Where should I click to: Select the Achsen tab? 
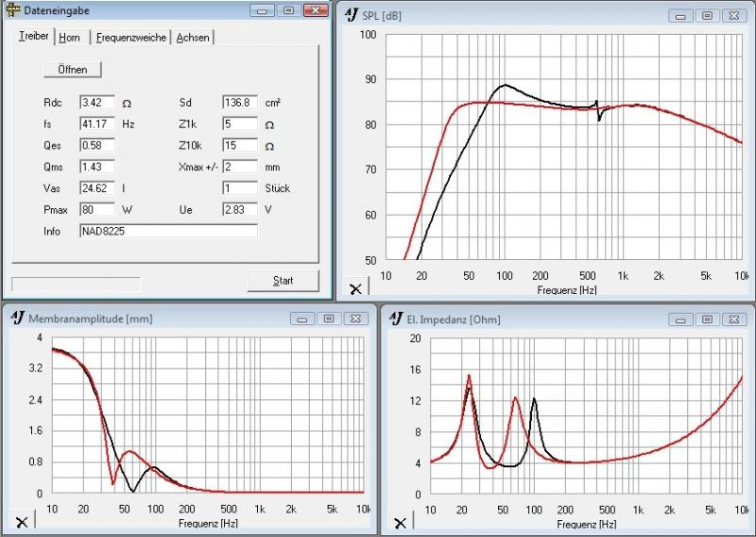193,38
